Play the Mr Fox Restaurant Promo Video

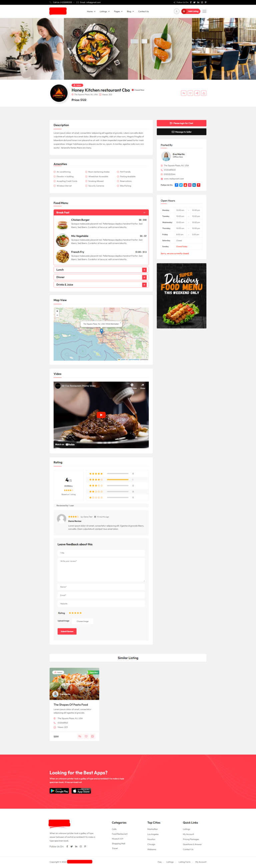(x=101, y=415)
